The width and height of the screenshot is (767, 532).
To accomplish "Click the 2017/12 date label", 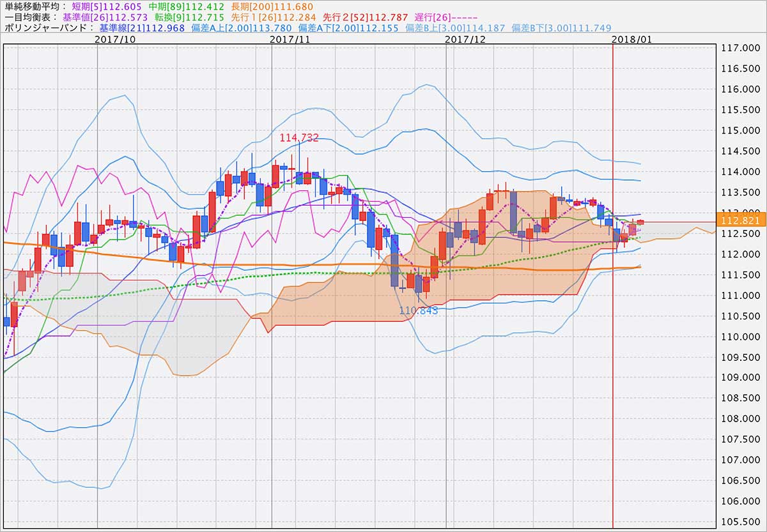I will coord(465,39).
